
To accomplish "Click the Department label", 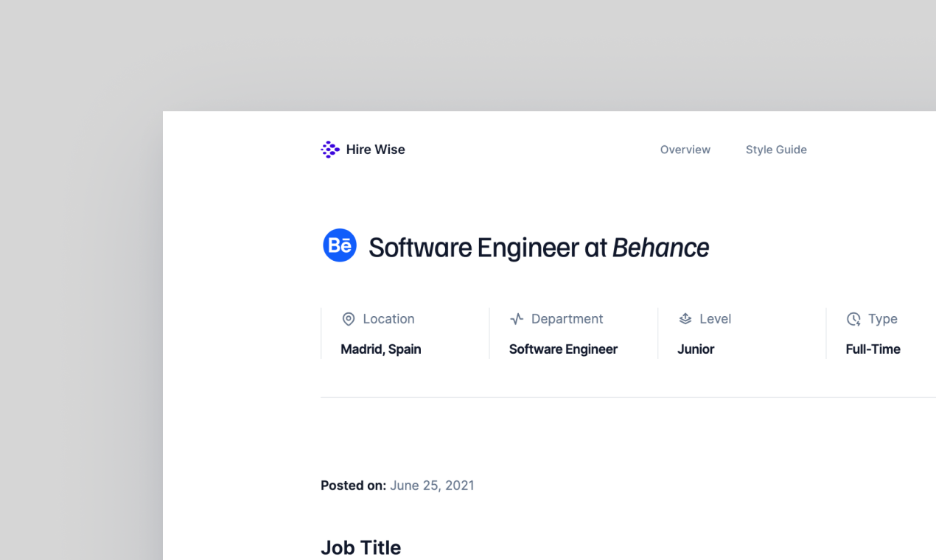I will tap(567, 319).
